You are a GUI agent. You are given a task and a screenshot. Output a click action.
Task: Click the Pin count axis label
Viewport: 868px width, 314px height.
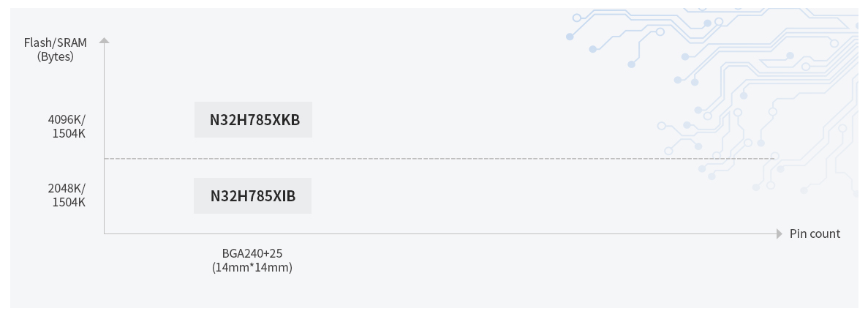[815, 233]
